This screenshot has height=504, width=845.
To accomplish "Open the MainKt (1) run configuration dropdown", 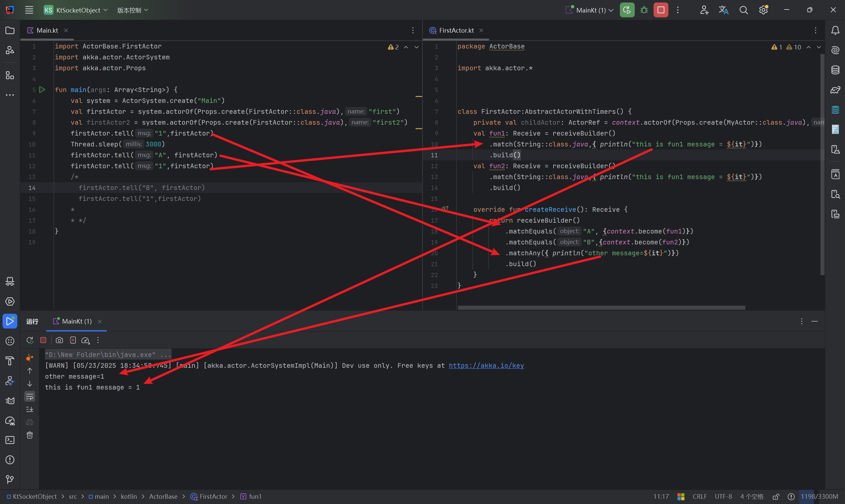I will [589, 10].
